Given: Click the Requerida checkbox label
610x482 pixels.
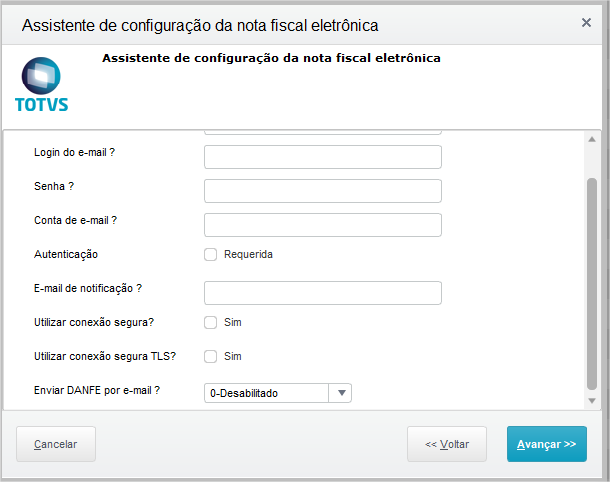Looking at the screenshot, I should [x=248, y=254].
